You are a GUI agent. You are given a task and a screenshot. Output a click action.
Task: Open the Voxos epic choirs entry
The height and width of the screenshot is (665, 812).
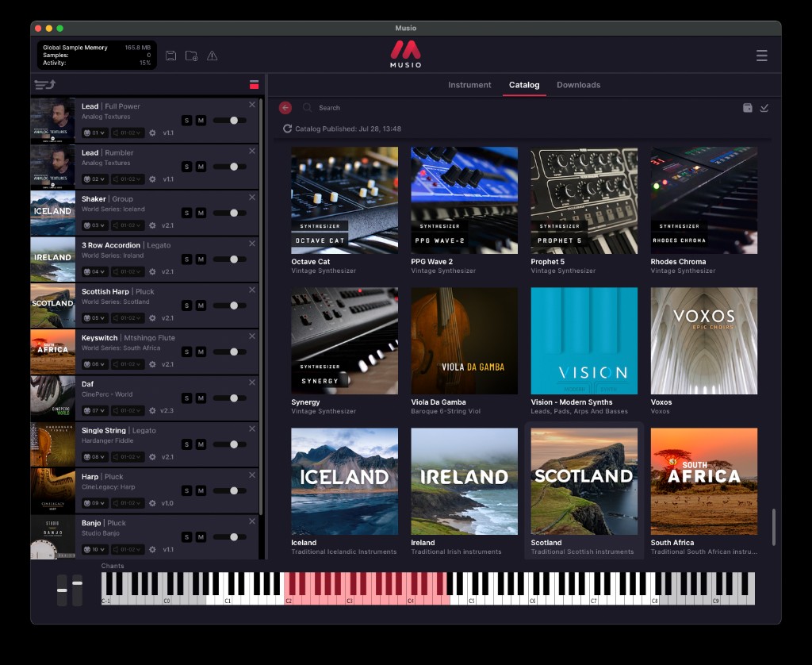click(704, 351)
